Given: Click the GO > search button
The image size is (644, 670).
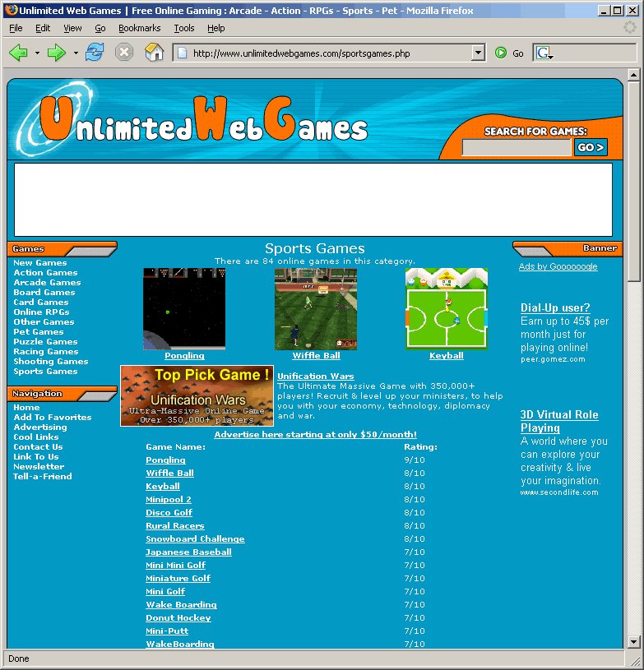Looking at the screenshot, I should point(590,148).
